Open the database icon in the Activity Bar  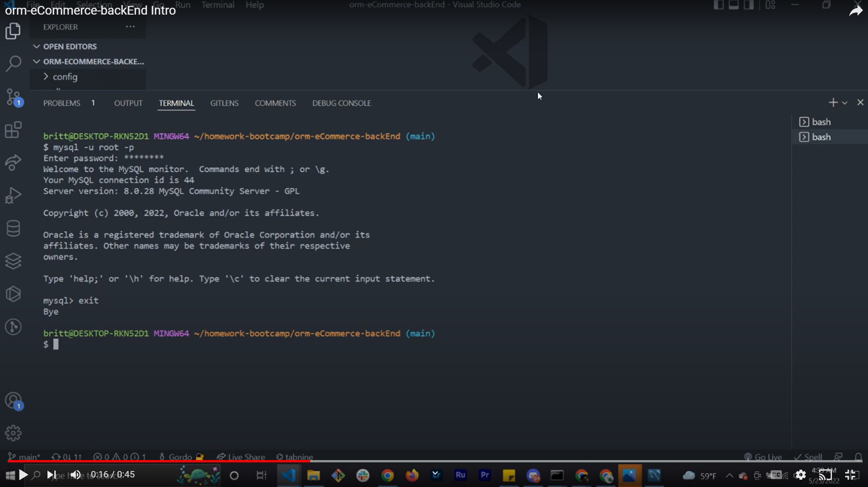[13, 229]
